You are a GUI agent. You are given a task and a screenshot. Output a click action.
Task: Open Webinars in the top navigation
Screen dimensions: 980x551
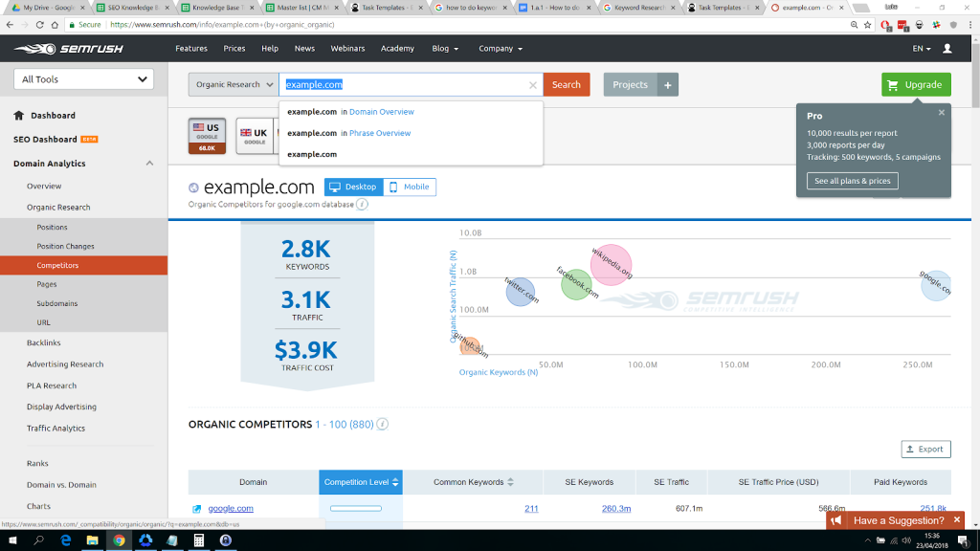347,49
